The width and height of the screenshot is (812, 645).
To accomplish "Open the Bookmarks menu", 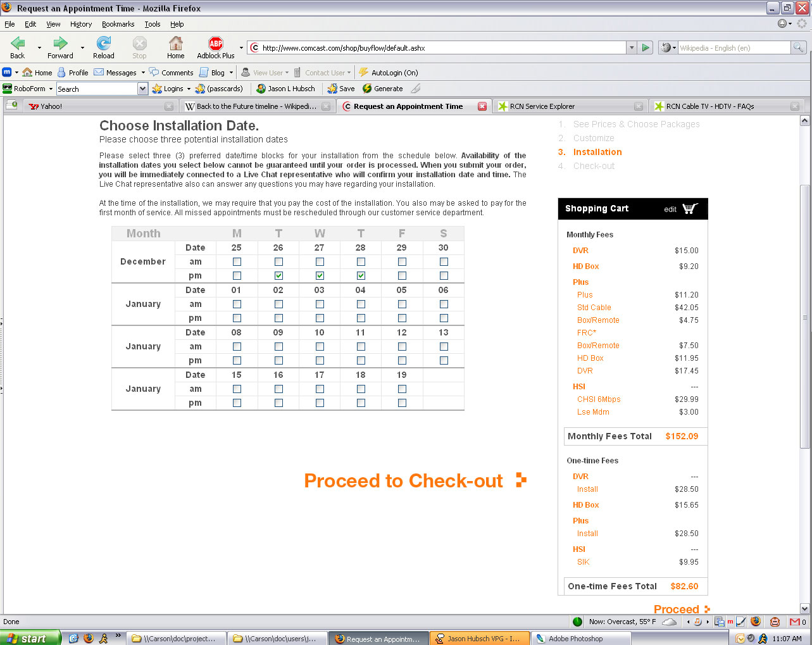I will [x=118, y=24].
